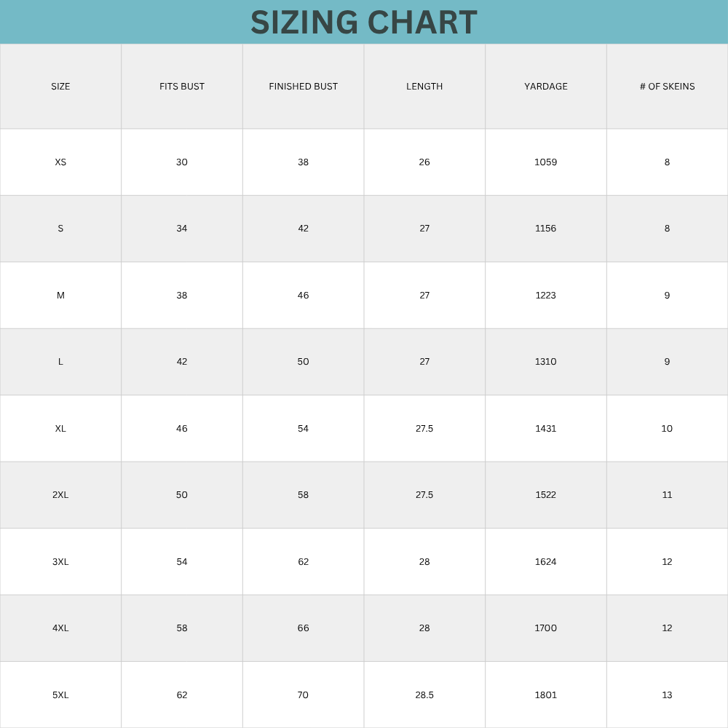Click yardage value 1059
Viewport: 728px width, 728px height.
[x=546, y=162]
